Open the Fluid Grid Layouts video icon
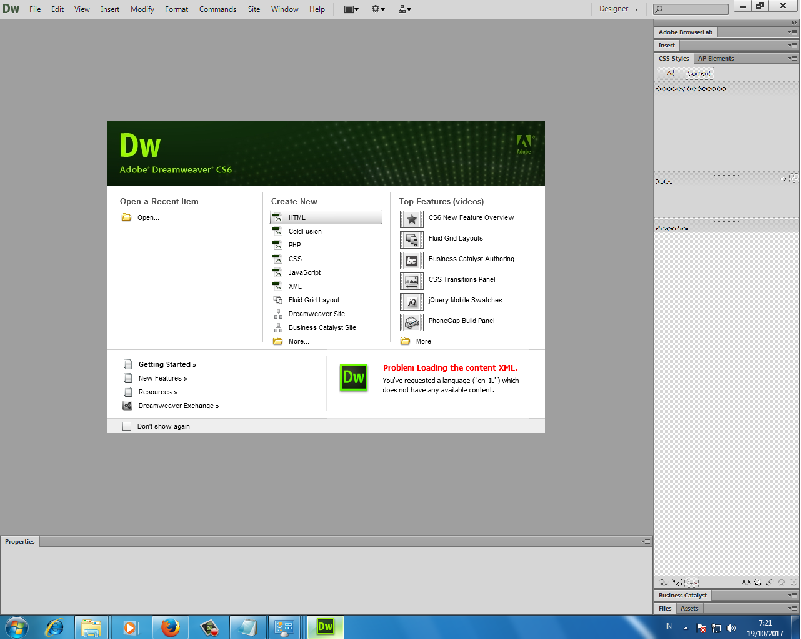Screen dimensions: 801x639 411,240
